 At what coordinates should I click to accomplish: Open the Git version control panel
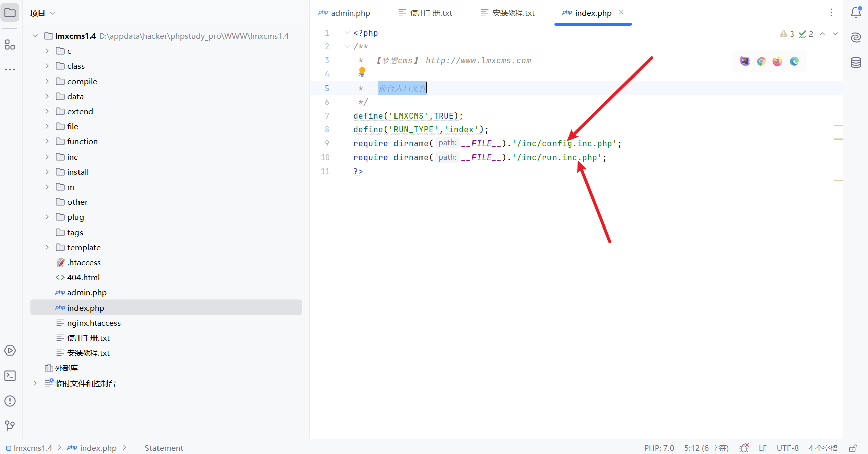click(10, 426)
